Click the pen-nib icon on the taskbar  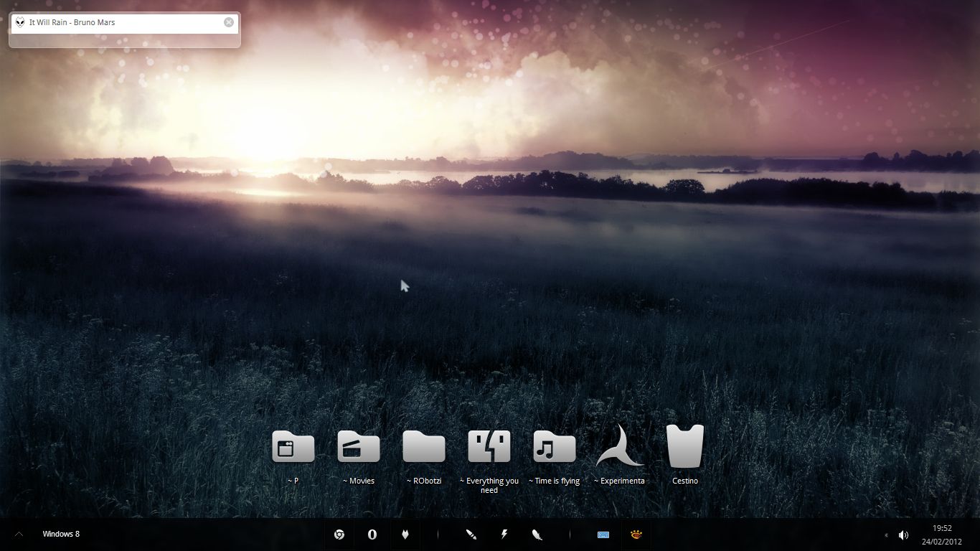tap(471, 534)
